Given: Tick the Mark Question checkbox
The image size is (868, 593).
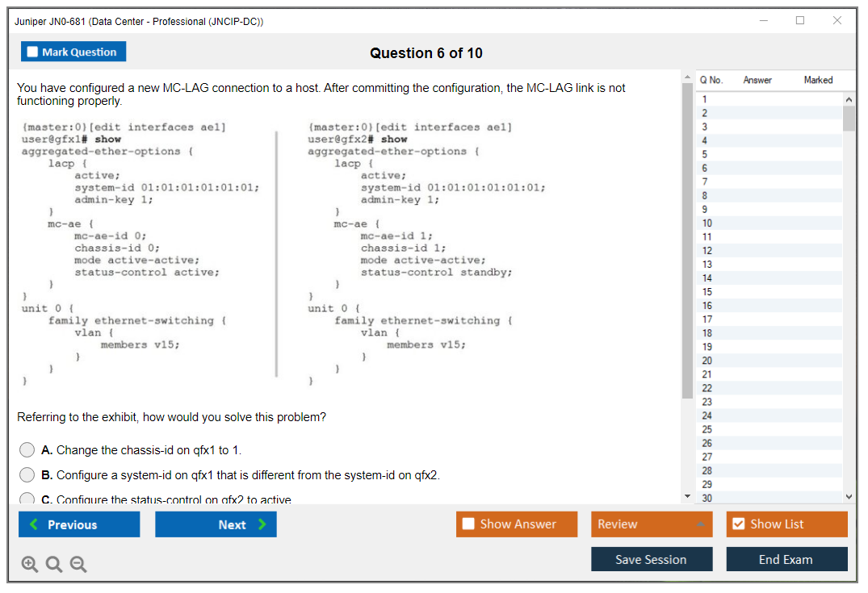Looking at the screenshot, I should point(33,52).
